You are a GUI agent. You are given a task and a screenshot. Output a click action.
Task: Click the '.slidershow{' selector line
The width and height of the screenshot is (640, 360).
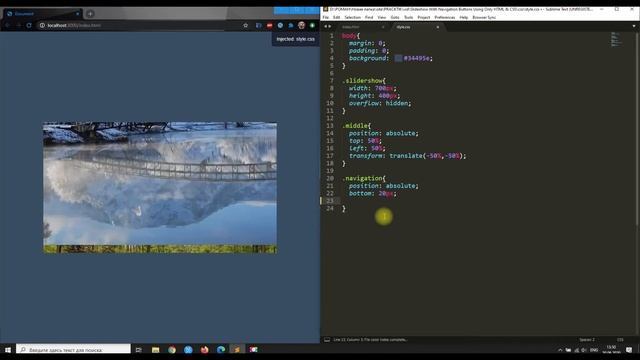pyautogui.click(x=363, y=81)
